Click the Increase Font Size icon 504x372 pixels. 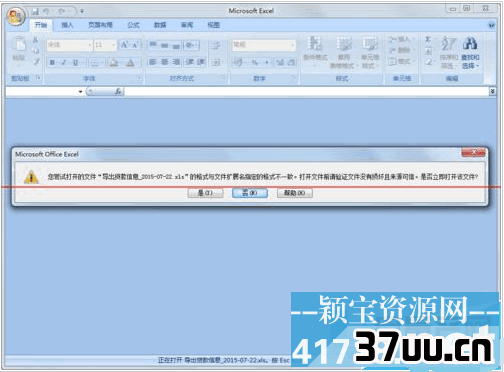coord(124,45)
